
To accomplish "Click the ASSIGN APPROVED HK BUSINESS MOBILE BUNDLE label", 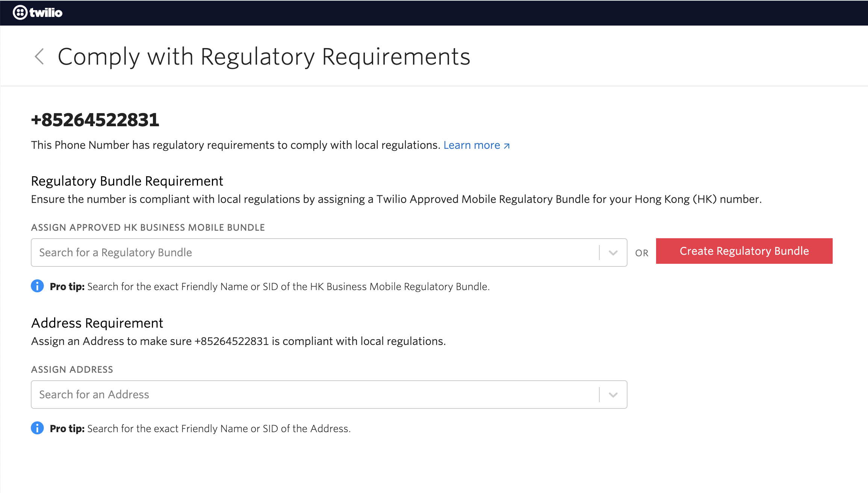I will (x=148, y=227).
